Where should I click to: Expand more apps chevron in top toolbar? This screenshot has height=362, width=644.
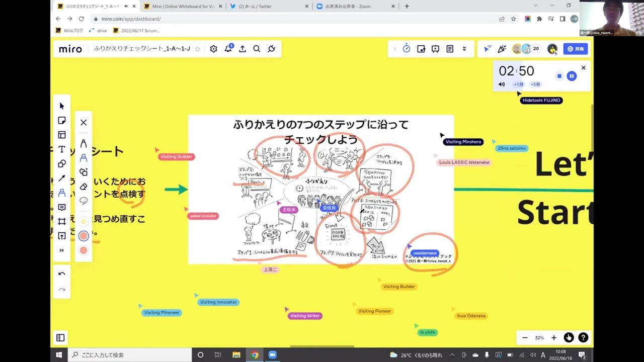tap(464, 49)
